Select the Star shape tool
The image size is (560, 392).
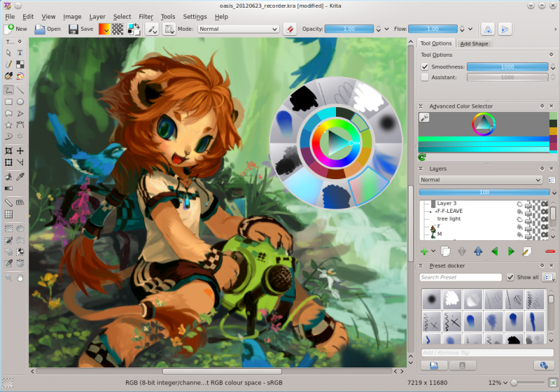pos(8,125)
